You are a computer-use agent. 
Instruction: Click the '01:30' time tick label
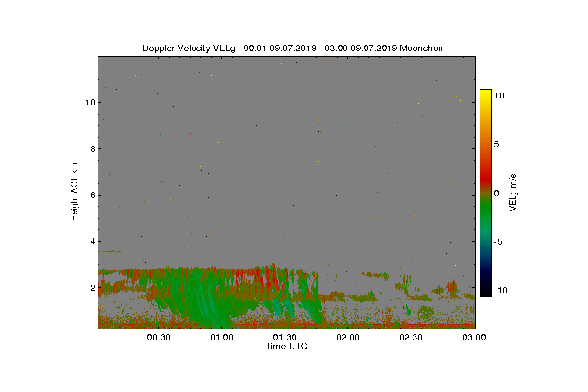tap(285, 337)
